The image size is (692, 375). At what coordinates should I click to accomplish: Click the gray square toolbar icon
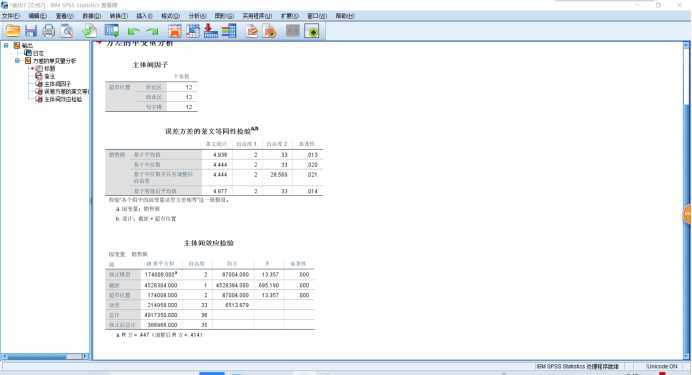293,31
